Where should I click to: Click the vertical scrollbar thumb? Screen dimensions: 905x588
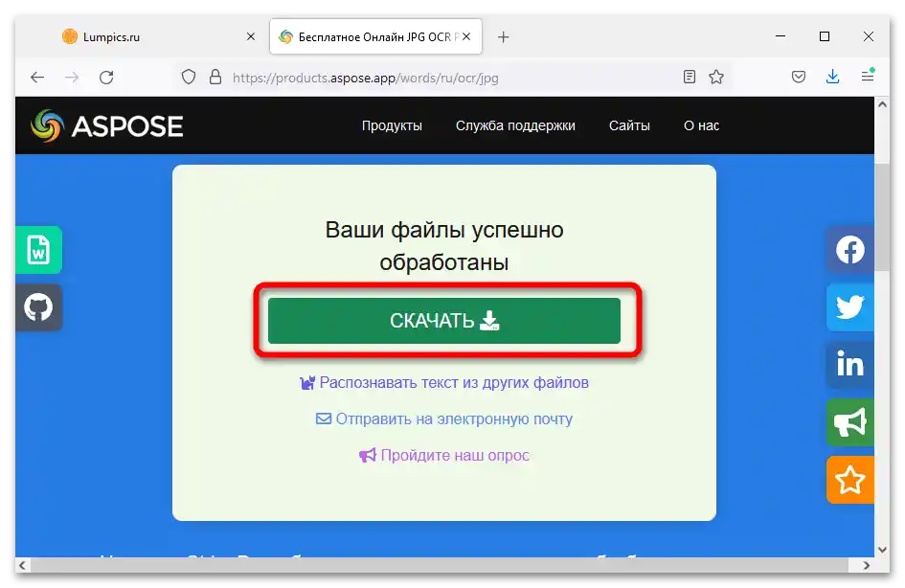[882, 217]
